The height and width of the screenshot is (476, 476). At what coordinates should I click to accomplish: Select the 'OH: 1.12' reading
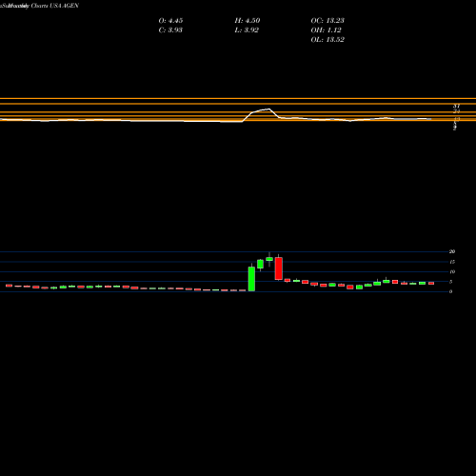point(326,30)
